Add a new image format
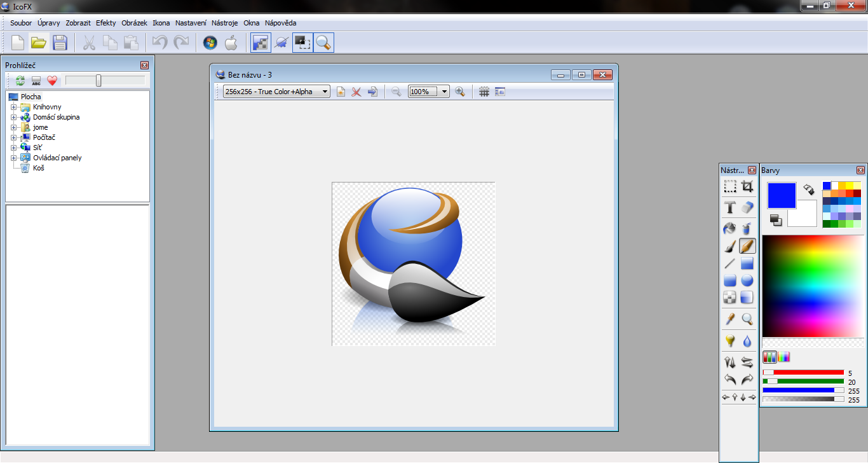The width and height of the screenshot is (868, 463). point(341,92)
